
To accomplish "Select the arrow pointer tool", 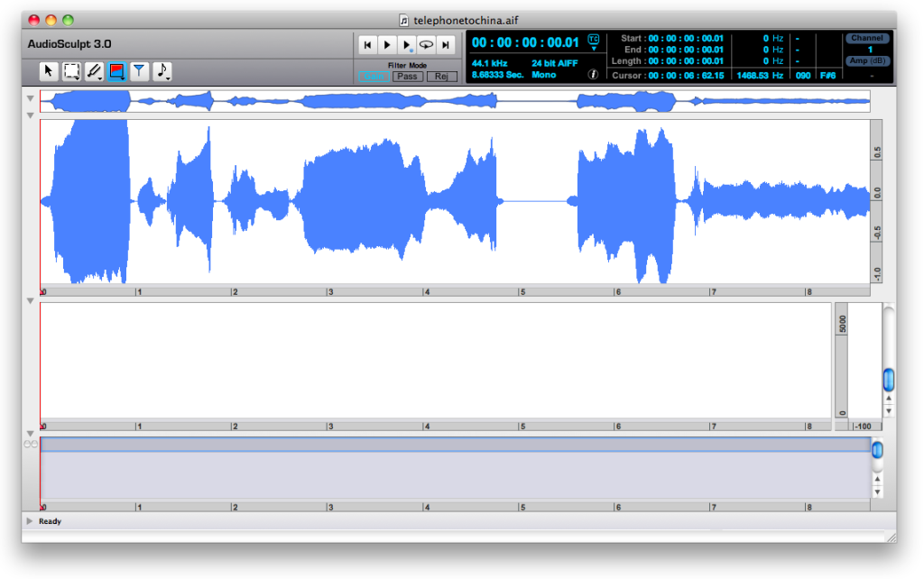I will 49,70.
